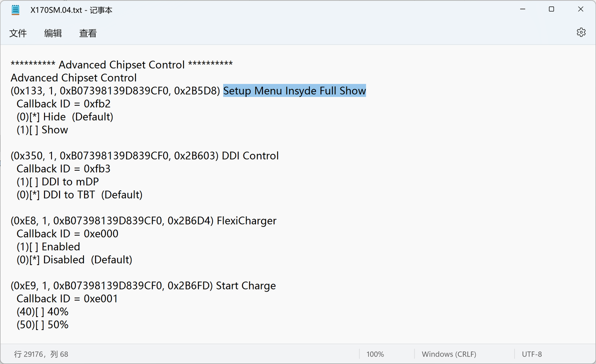The width and height of the screenshot is (596, 364).
Task: Click the FlexiCharger setting line
Action: click(x=143, y=221)
